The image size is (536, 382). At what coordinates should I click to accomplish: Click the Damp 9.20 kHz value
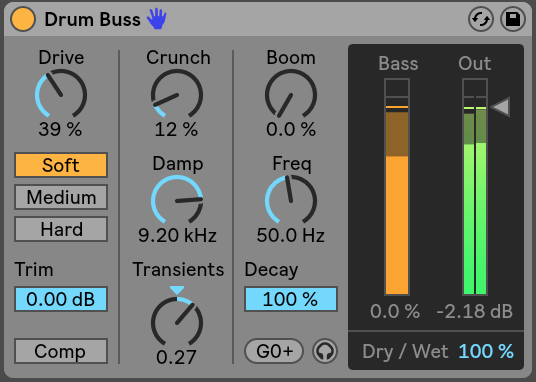[x=177, y=235]
